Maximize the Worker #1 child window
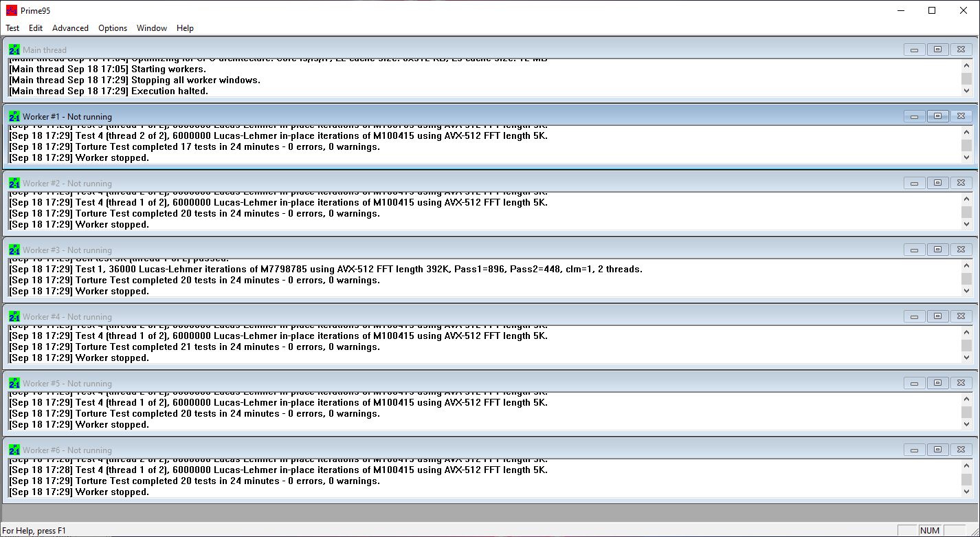Screen dimensions: 980x537 [x=937, y=116]
